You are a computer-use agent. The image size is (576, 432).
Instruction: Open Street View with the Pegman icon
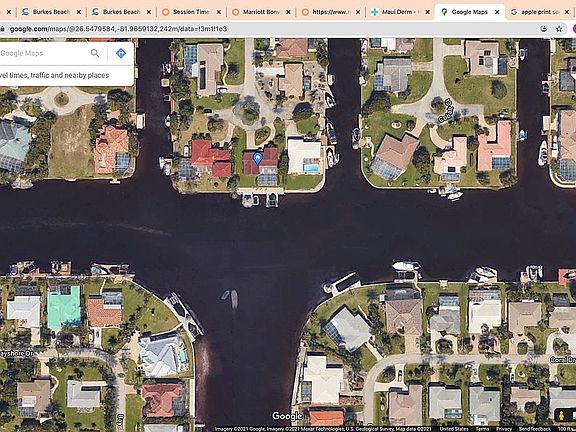(561, 415)
